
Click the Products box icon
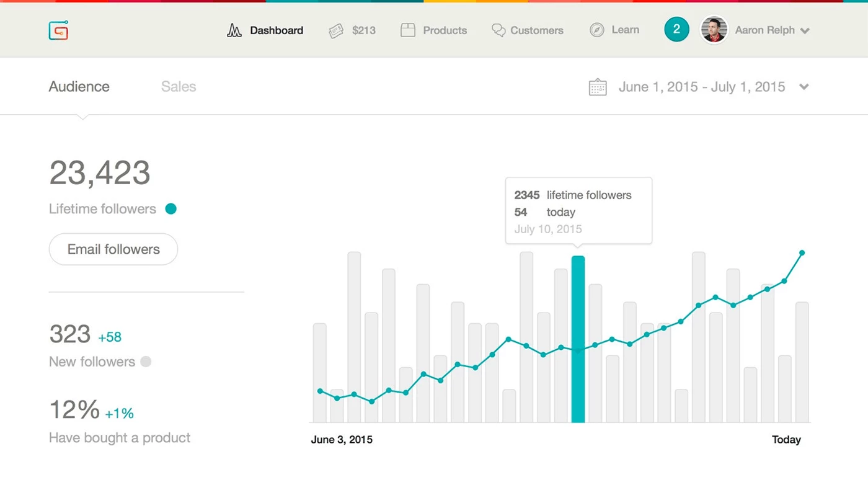point(407,30)
